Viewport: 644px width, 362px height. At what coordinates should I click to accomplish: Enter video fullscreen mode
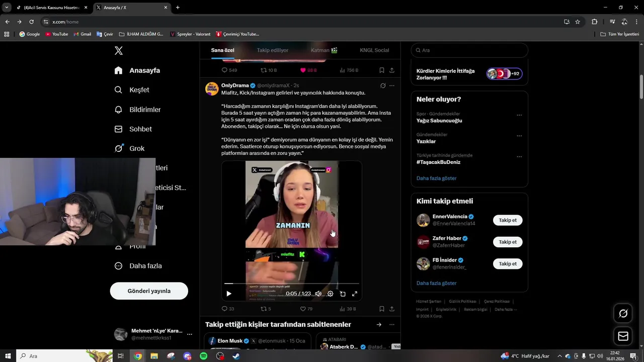click(355, 294)
